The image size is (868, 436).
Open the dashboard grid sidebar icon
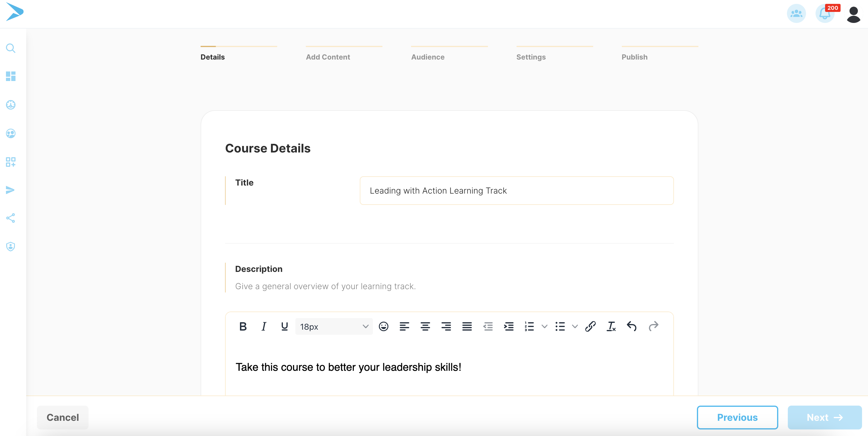10,77
